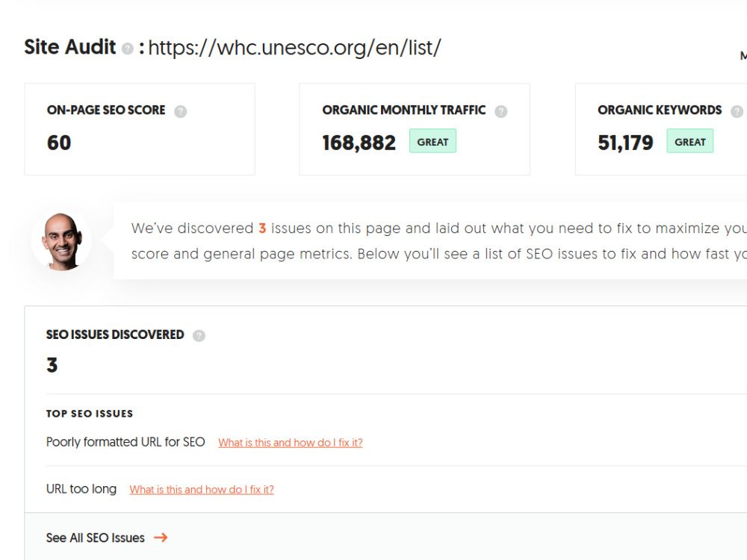Click Organic Keywords question mark icon
The width and height of the screenshot is (747, 560).
click(737, 111)
